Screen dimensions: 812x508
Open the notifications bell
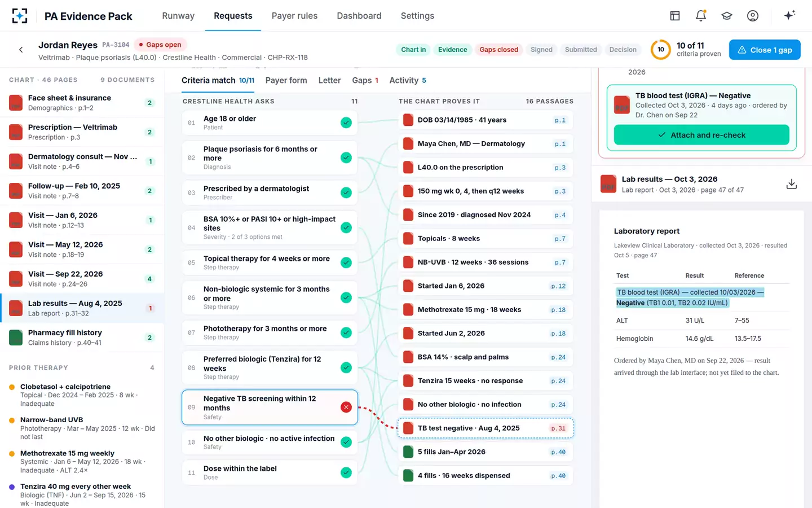[x=701, y=16]
